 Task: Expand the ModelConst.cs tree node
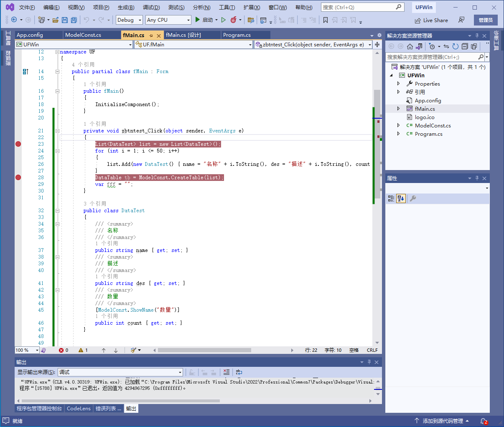click(x=398, y=125)
